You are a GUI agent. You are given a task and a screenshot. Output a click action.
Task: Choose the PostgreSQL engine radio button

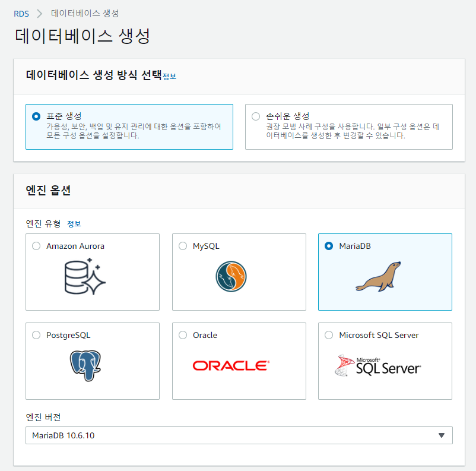pyautogui.click(x=36, y=335)
